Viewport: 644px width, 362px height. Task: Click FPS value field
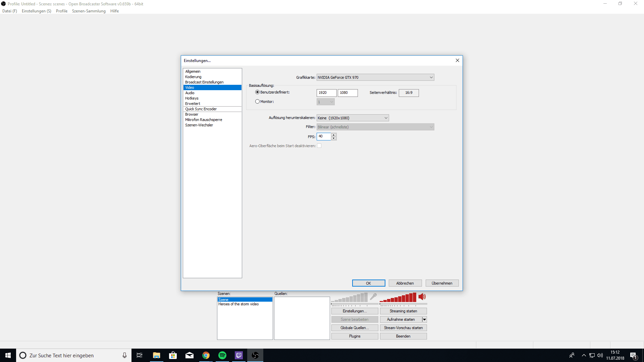pyautogui.click(x=324, y=136)
